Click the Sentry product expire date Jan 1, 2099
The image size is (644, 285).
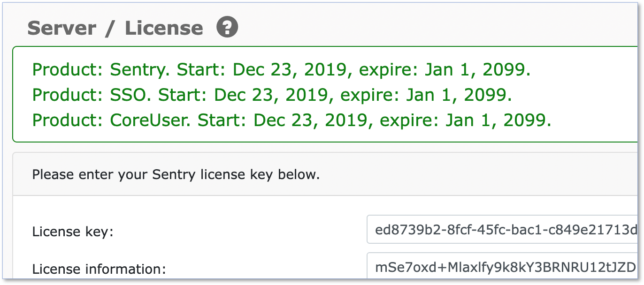click(x=478, y=70)
